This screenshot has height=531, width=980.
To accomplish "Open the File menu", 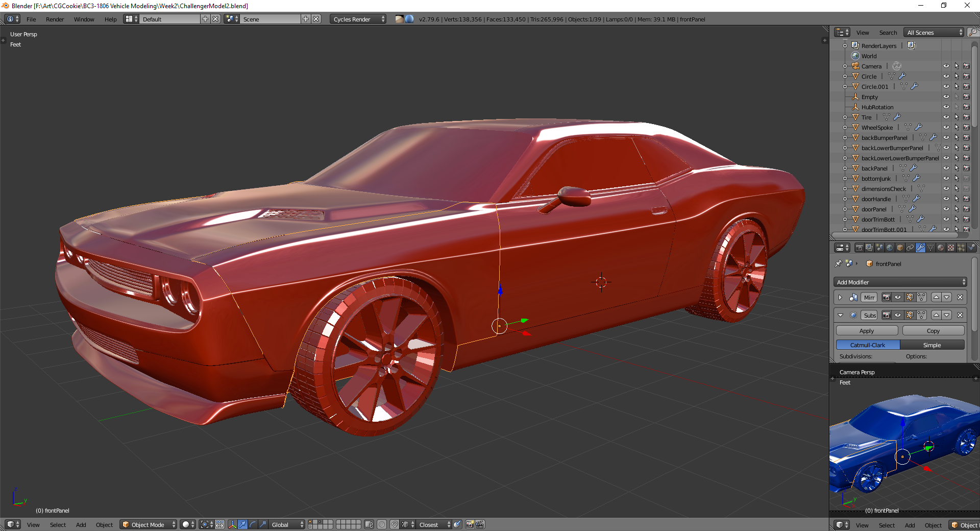I will tap(31, 19).
